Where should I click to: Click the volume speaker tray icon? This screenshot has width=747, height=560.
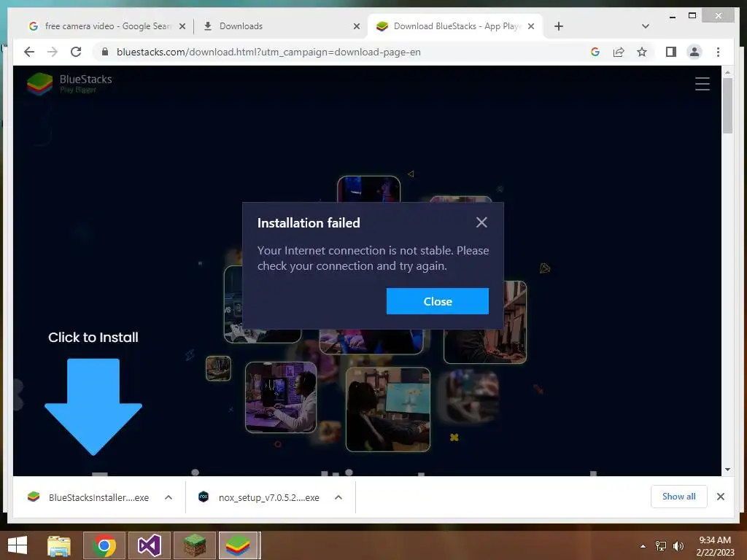678,545
